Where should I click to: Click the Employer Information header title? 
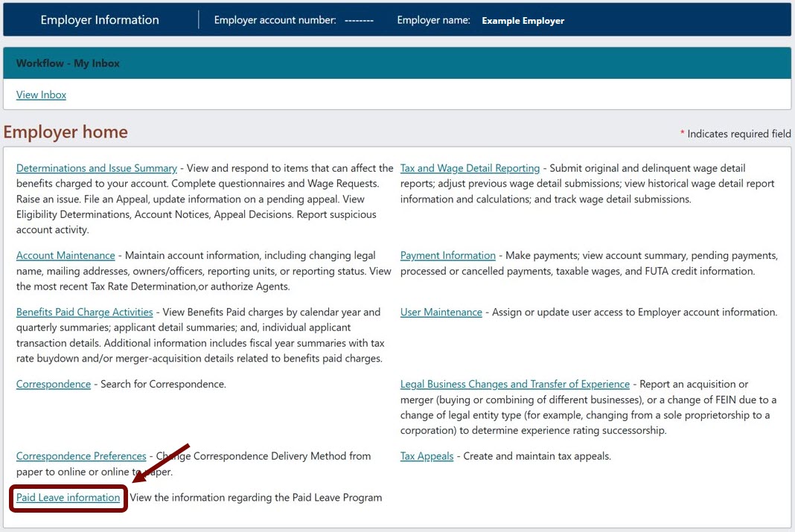click(x=100, y=20)
